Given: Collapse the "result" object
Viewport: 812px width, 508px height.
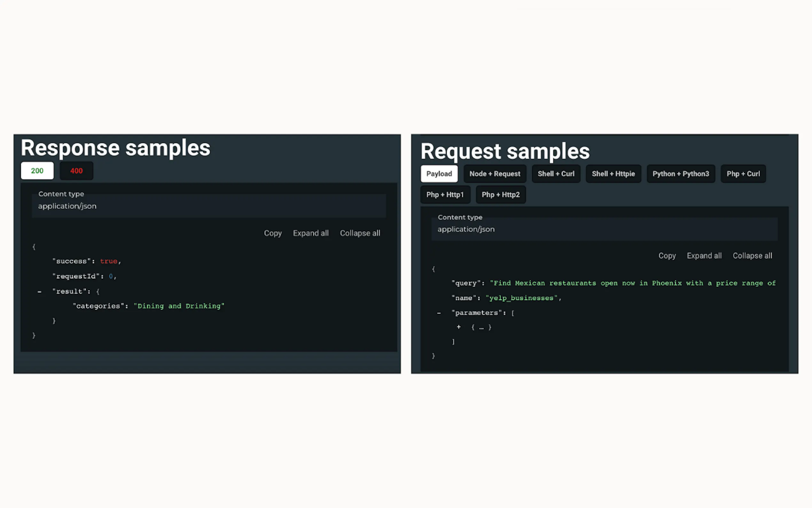Looking at the screenshot, I should click(40, 292).
